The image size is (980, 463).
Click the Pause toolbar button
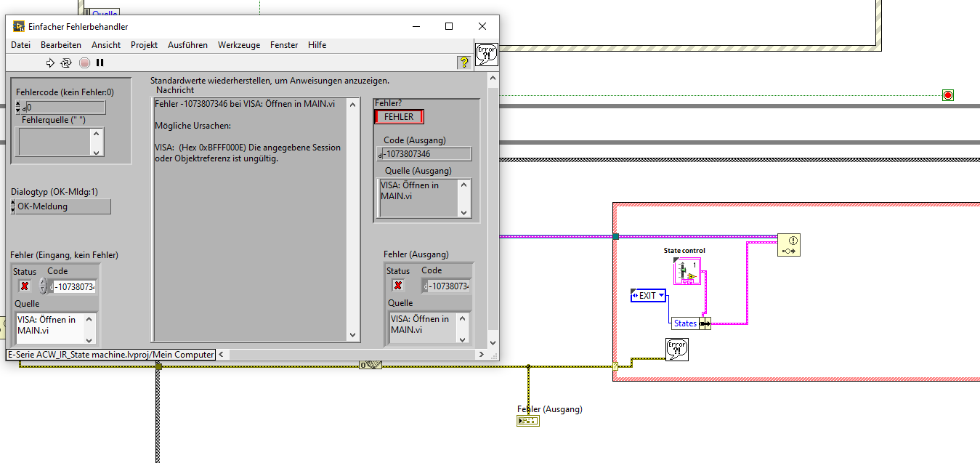click(x=100, y=63)
